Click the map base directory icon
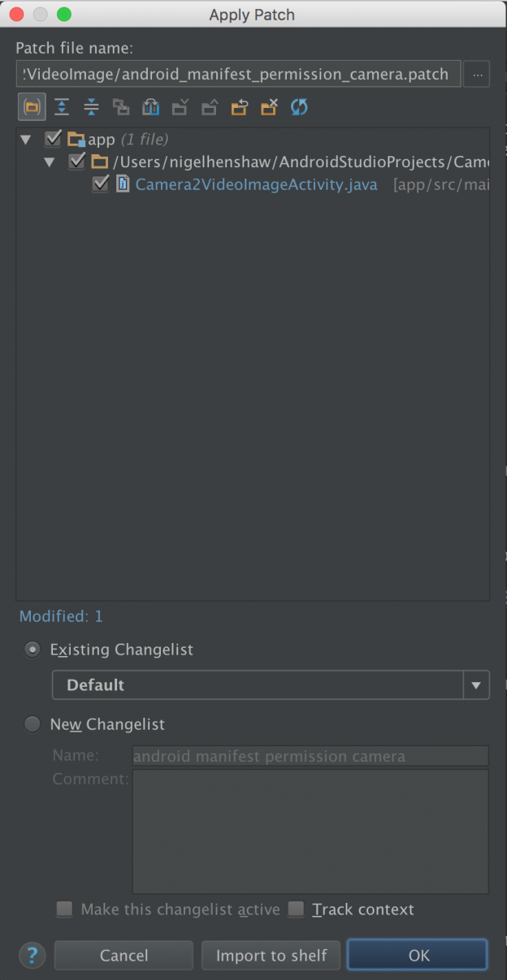The image size is (507, 980). [150, 106]
